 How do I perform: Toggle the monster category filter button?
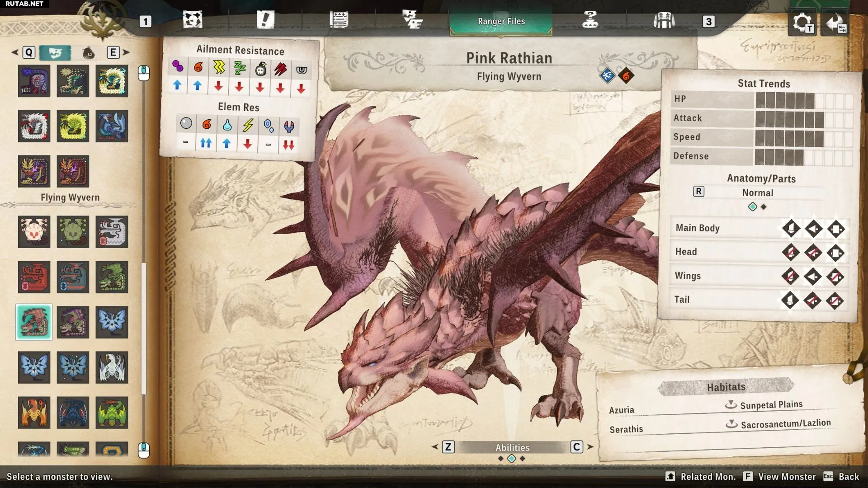coord(55,53)
